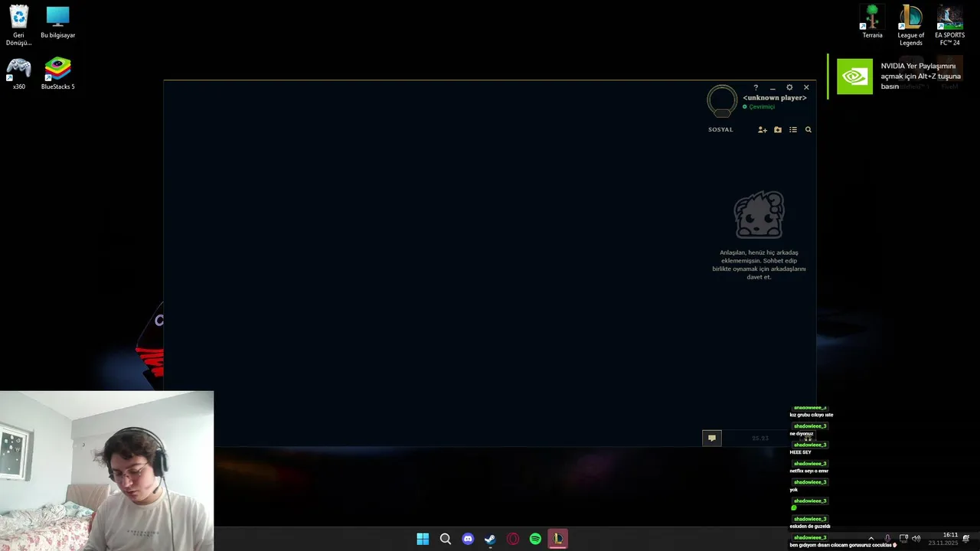The width and height of the screenshot is (980, 551).
Task: Close the League of Legends client
Action: pyautogui.click(x=806, y=88)
